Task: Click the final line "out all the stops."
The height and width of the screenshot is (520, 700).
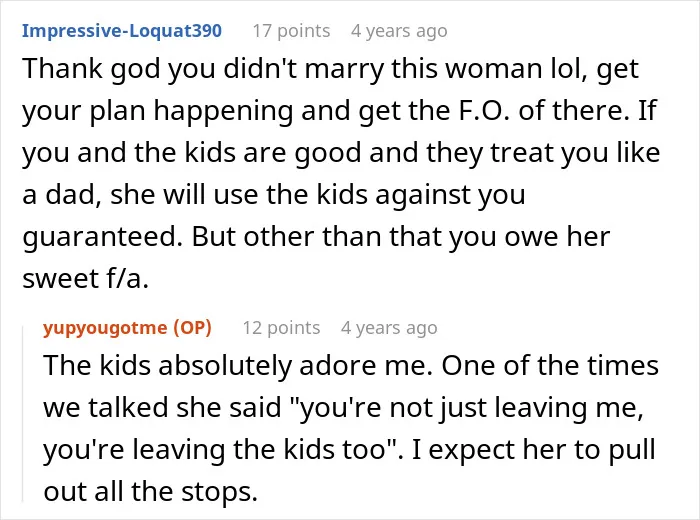Action: click(x=150, y=491)
